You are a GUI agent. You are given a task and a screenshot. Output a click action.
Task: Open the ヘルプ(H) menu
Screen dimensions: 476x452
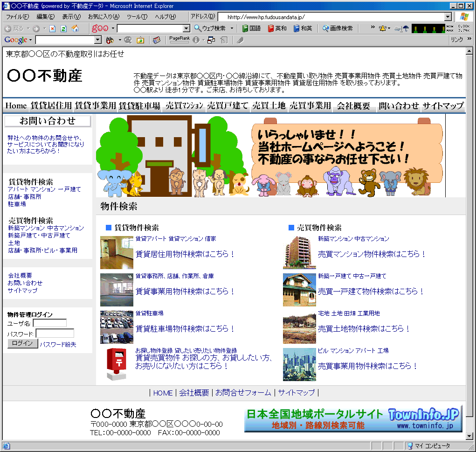[166, 17]
